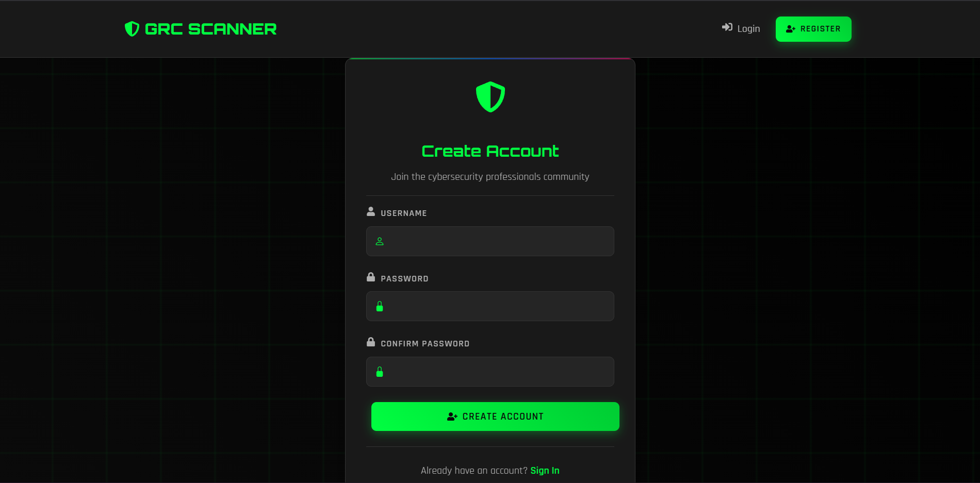Click 'Join the cybersecurity professionals community' text
The height and width of the screenshot is (483, 980).
click(x=490, y=177)
